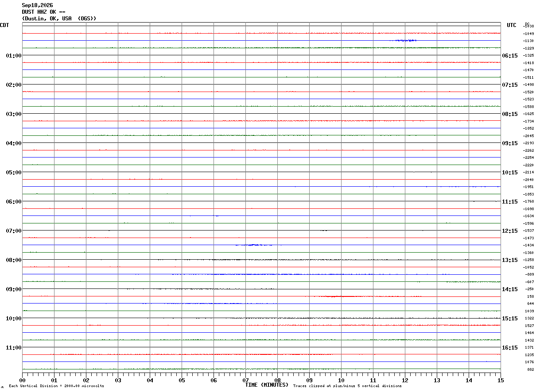
Task: Click the blue signal burst near minute 7
Action: coord(255,245)
